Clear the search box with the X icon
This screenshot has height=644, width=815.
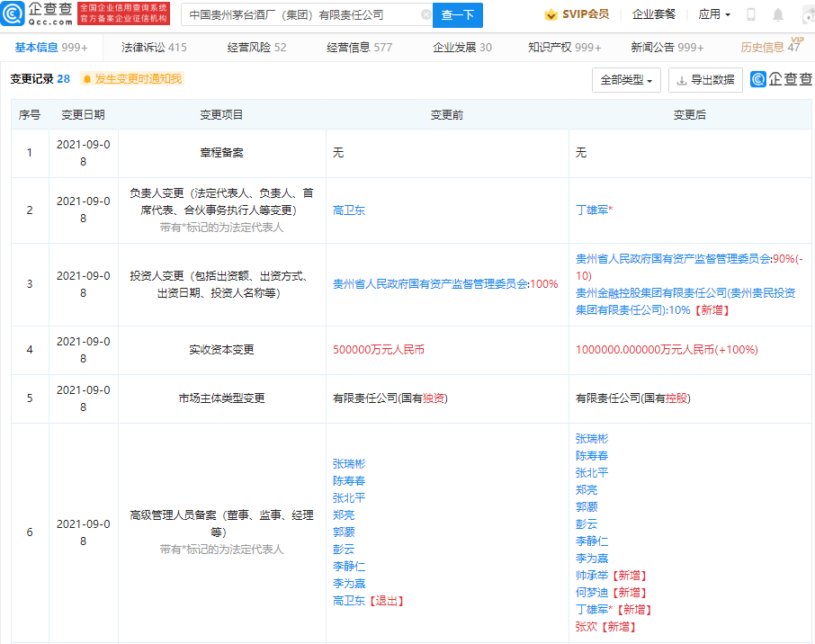[x=425, y=14]
